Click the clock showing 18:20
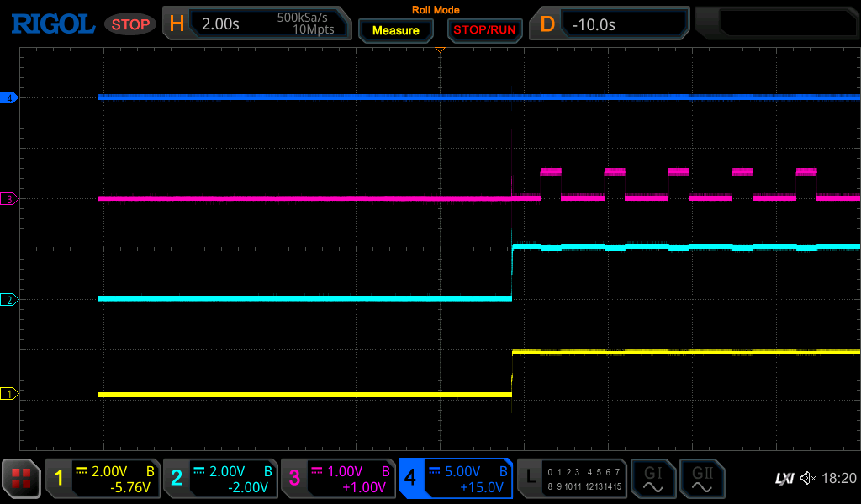861x504 pixels. pos(838,478)
